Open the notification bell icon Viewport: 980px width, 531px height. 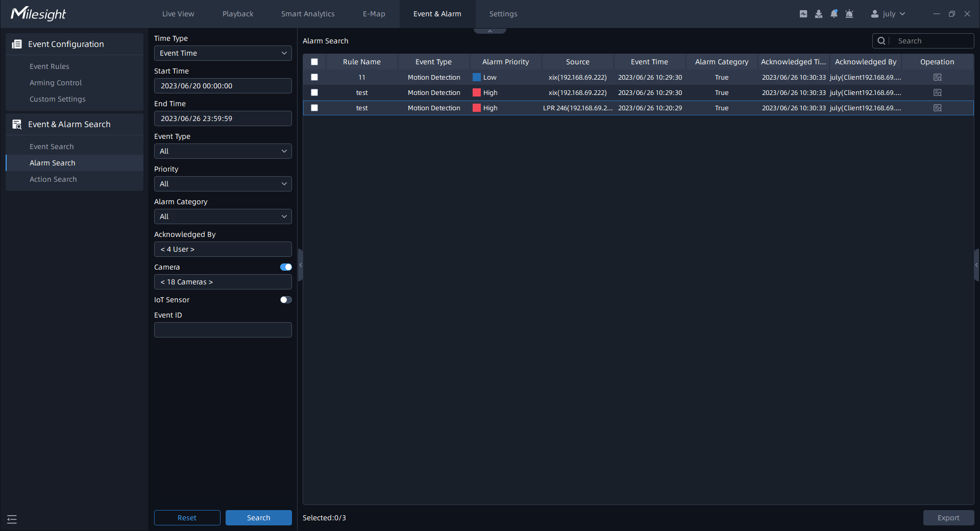click(834, 14)
